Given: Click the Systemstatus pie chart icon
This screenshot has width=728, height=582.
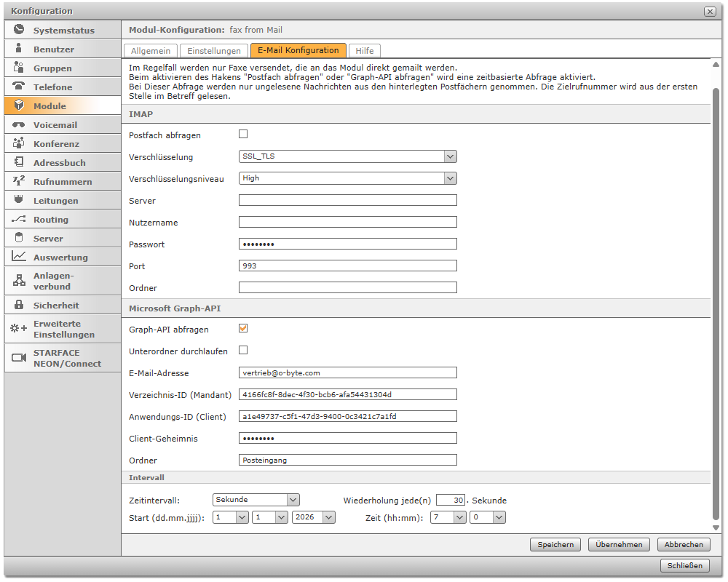Looking at the screenshot, I should click(x=19, y=30).
